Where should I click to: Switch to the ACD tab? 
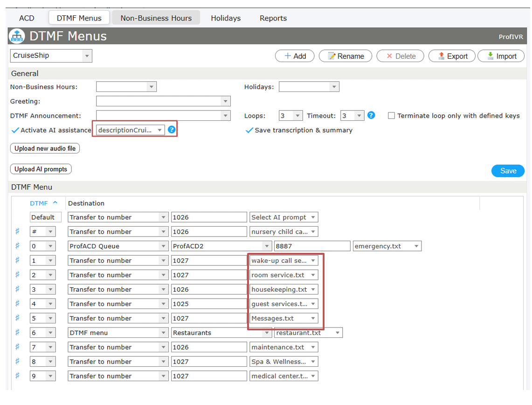coord(27,18)
